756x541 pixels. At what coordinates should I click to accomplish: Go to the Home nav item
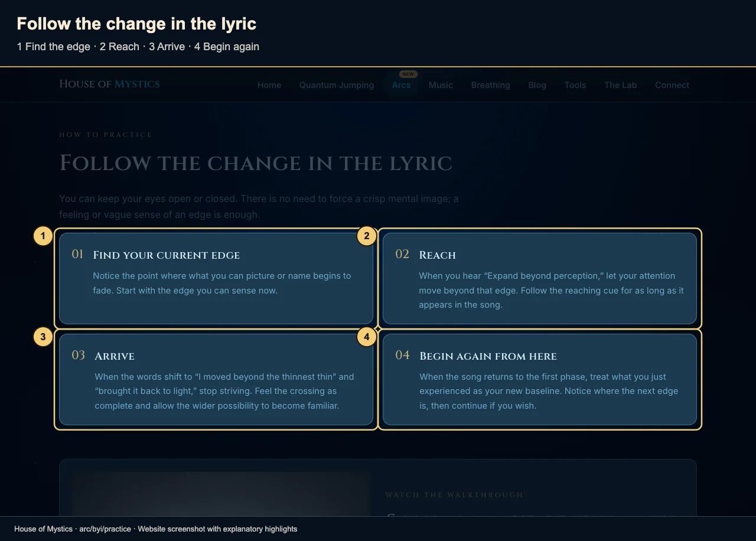pos(269,85)
